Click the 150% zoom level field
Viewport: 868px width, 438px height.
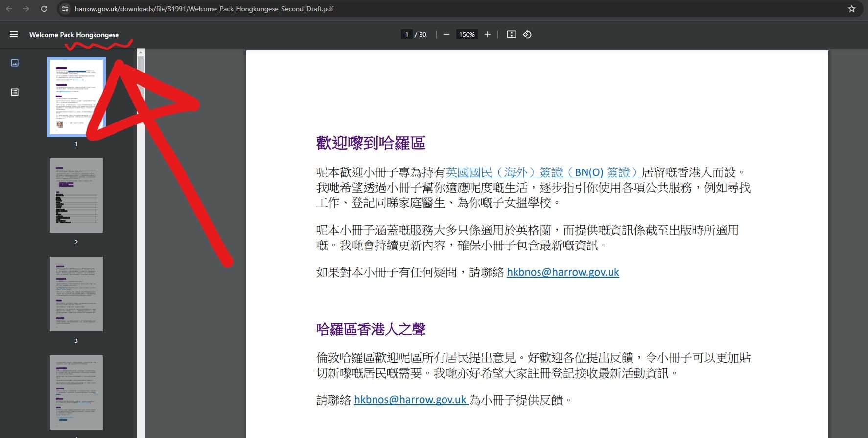[467, 34]
